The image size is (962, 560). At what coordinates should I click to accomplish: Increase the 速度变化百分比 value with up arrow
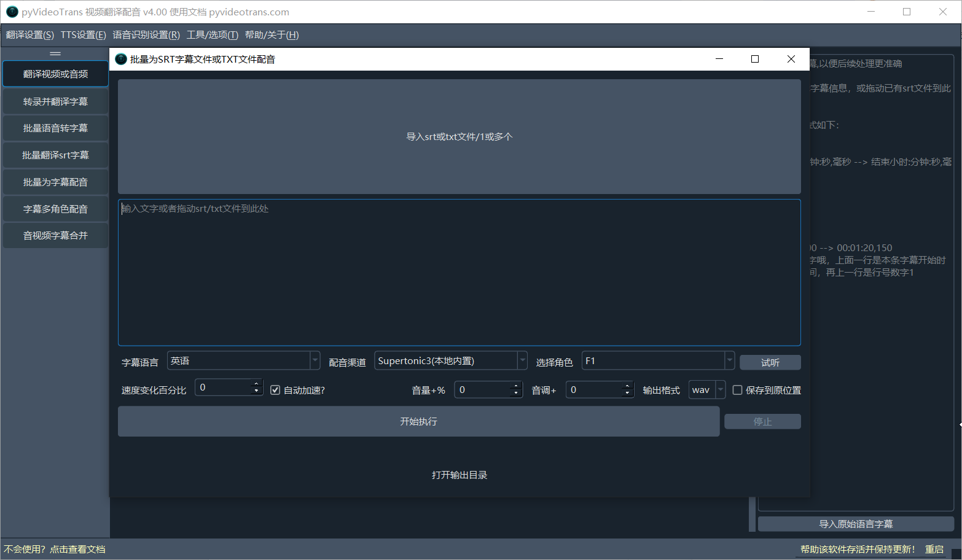click(256, 384)
